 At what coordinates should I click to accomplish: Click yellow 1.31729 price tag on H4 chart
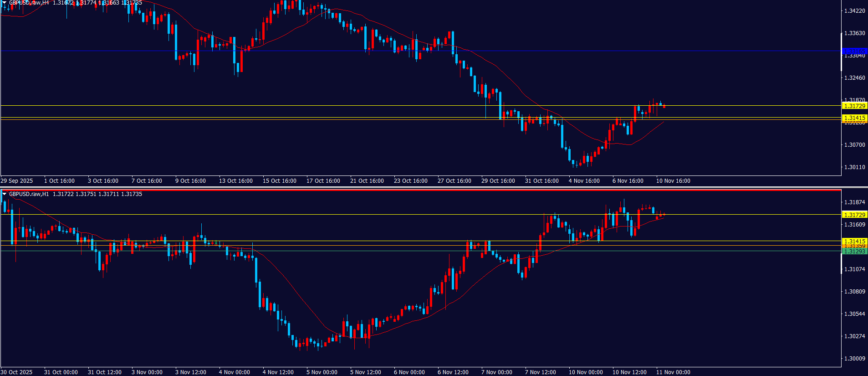click(x=854, y=106)
